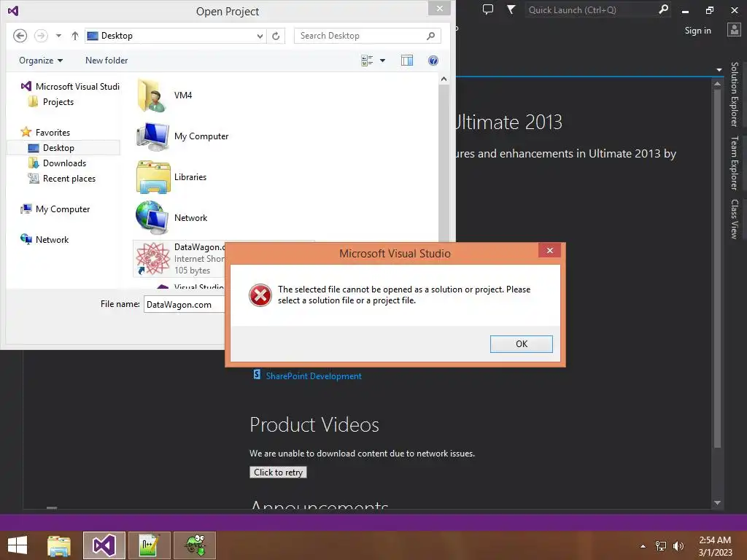Select Network in navigation pane
The width and height of the screenshot is (747, 560).
pyautogui.click(x=44, y=239)
